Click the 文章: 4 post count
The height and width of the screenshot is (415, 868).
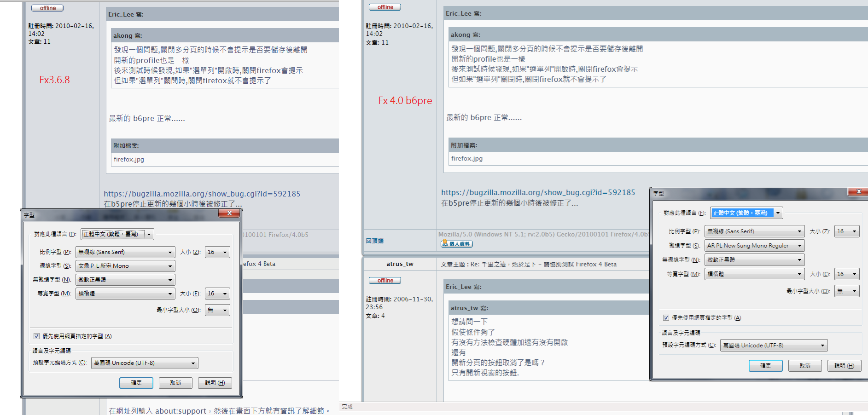click(x=375, y=316)
